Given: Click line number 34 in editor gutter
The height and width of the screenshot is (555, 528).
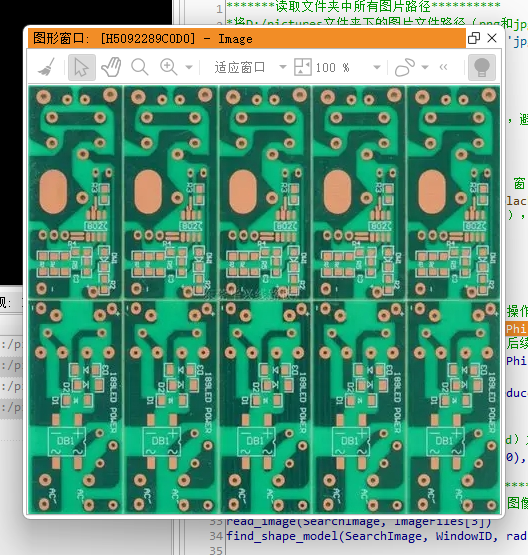Looking at the screenshot, I should tap(216, 536).
